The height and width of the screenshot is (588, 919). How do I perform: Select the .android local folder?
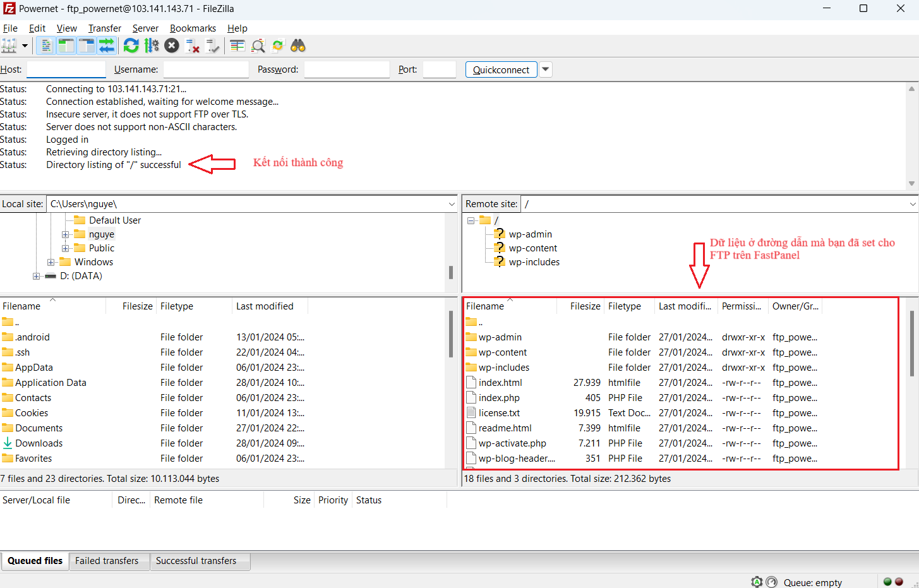(32, 337)
